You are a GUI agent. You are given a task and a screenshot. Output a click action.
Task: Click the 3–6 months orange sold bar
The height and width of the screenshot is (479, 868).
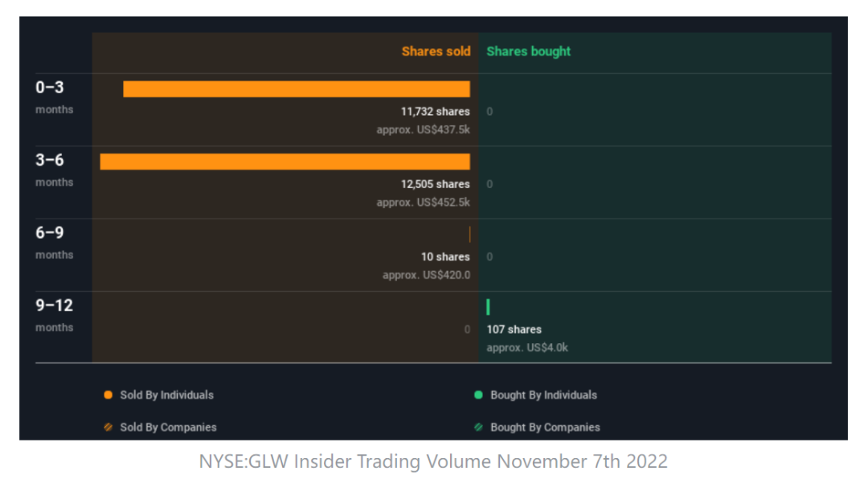click(285, 162)
